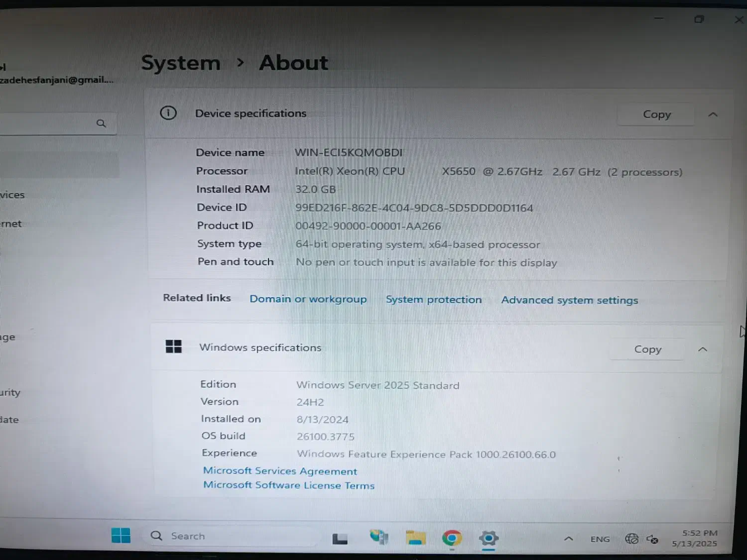Open the Domain or workgroup link

click(308, 299)
